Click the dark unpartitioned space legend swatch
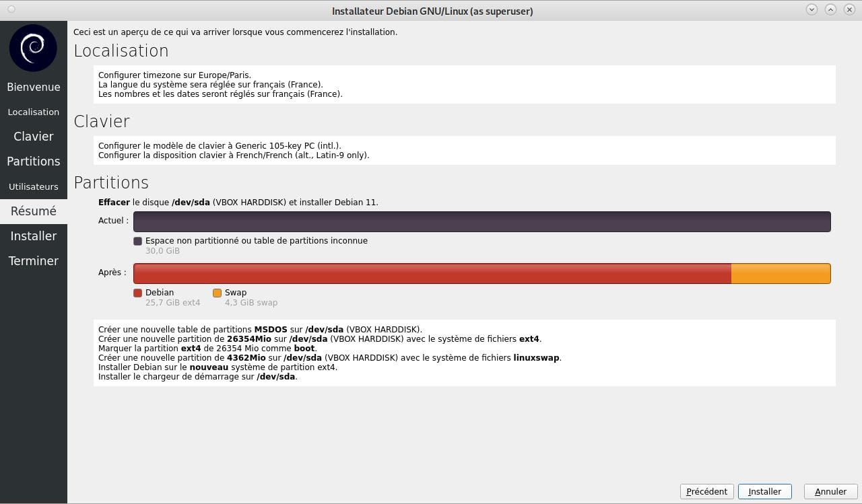The width and height of the screenshot is (862, 504). 138,241
